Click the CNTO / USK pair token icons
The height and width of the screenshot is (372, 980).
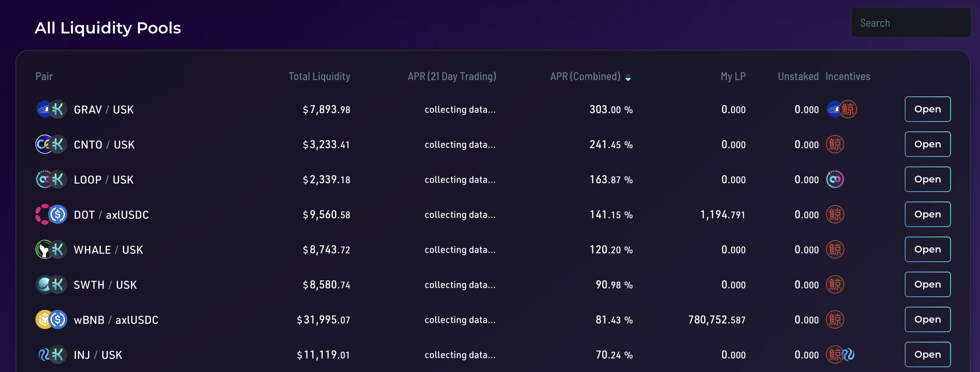(x=51, y=144)
